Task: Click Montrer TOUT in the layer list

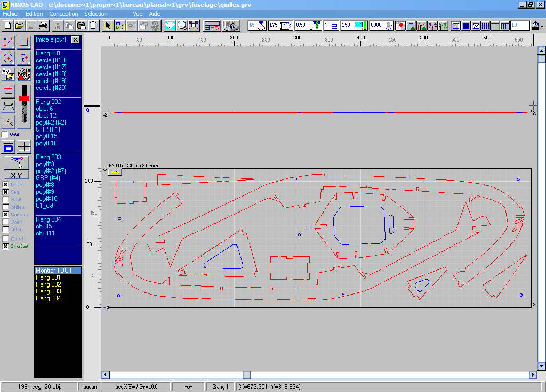Action: (54, 271)
